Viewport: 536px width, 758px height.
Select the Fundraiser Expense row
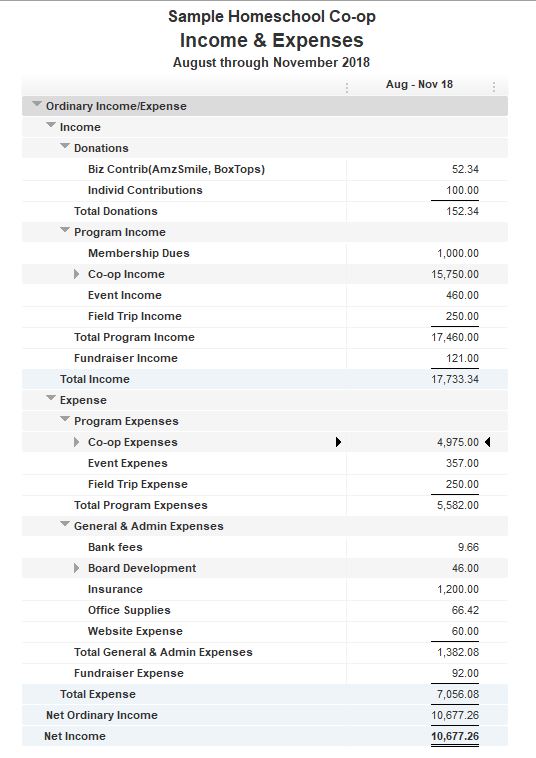click(x=265, y=673)
